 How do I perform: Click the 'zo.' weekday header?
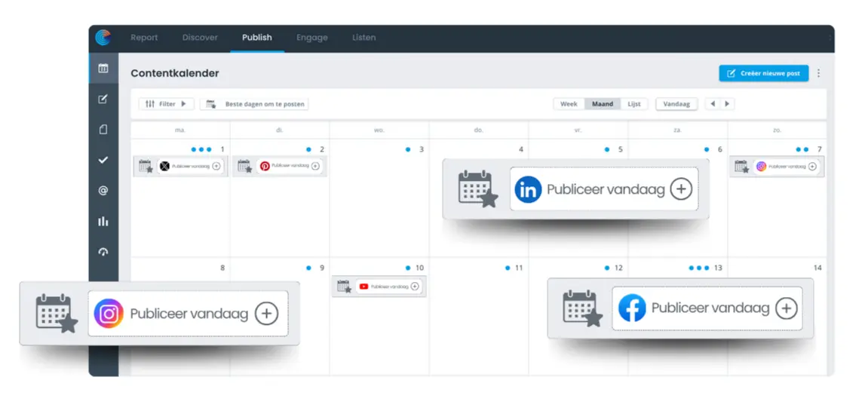778,130
